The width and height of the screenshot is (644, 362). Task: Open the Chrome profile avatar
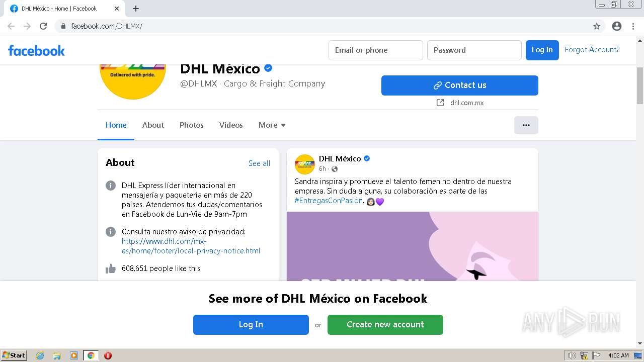click(617, 26)
